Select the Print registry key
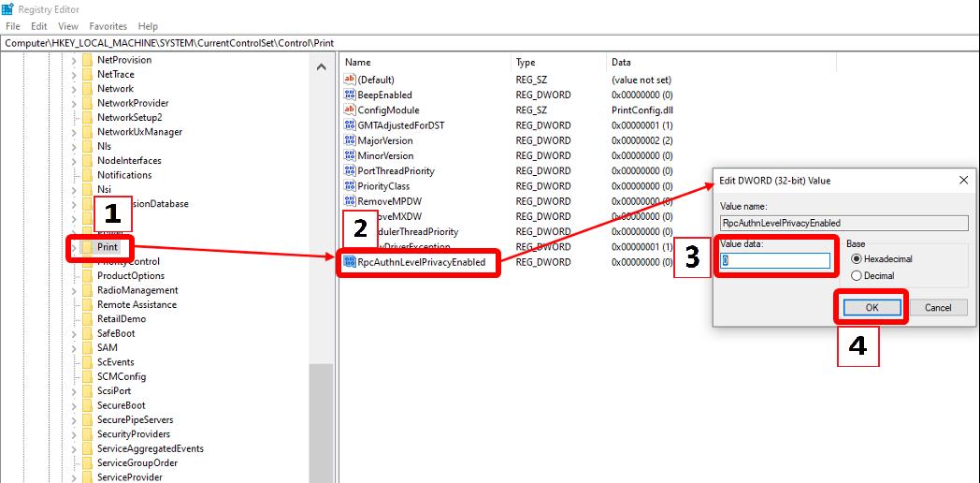 (x=107, y=247)
